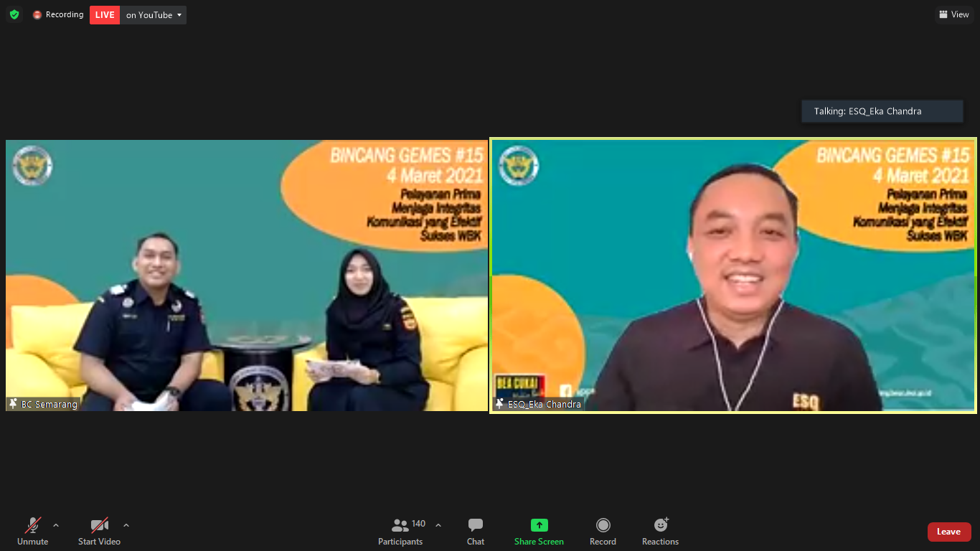
Task: Click the red Recording indicator icon
Action: tap(37, 15)
